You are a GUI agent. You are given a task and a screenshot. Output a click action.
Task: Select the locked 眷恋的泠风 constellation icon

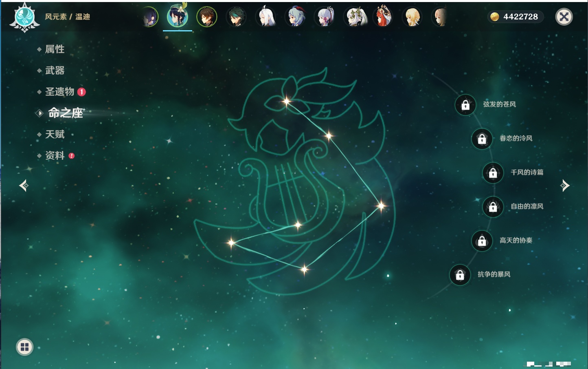point(482,139)
